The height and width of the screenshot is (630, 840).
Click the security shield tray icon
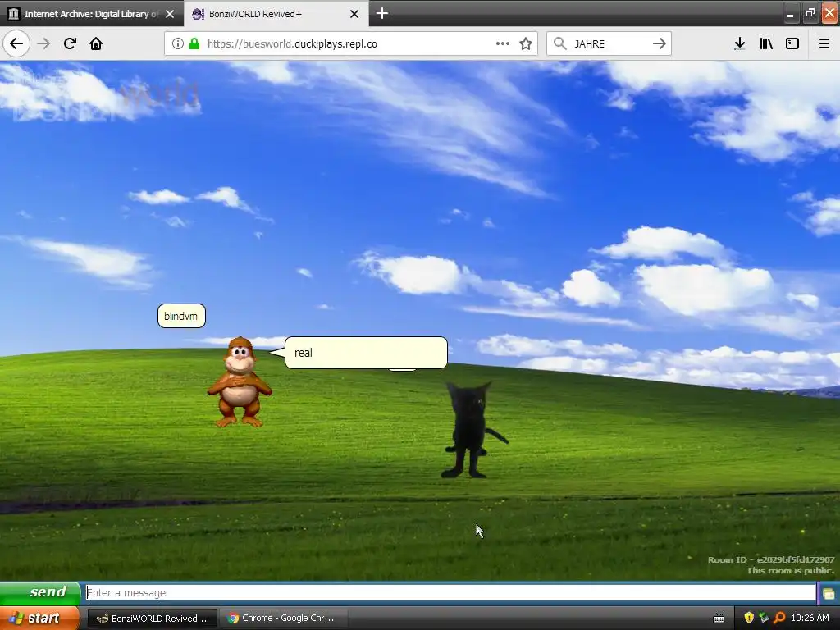pyautogui.click(x=749, y=619)
